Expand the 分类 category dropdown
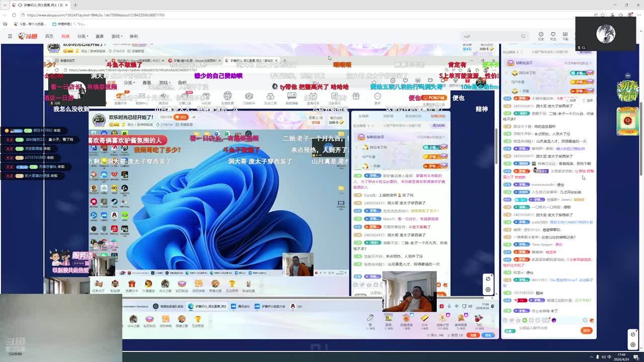644x362 pixels. (83, 36)
